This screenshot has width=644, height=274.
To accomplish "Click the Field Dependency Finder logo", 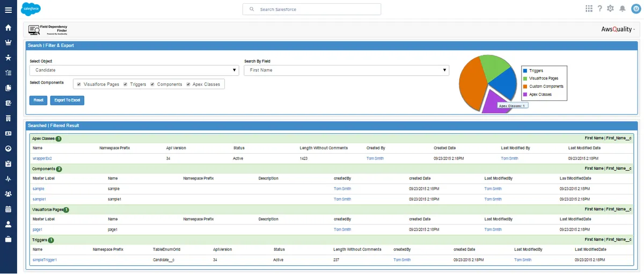I will tap(48, 30).
